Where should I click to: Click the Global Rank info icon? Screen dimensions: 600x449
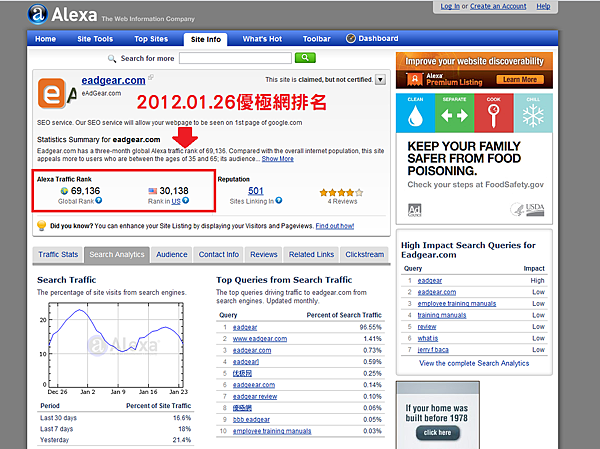pyautogui.click(x=99, y=200)
